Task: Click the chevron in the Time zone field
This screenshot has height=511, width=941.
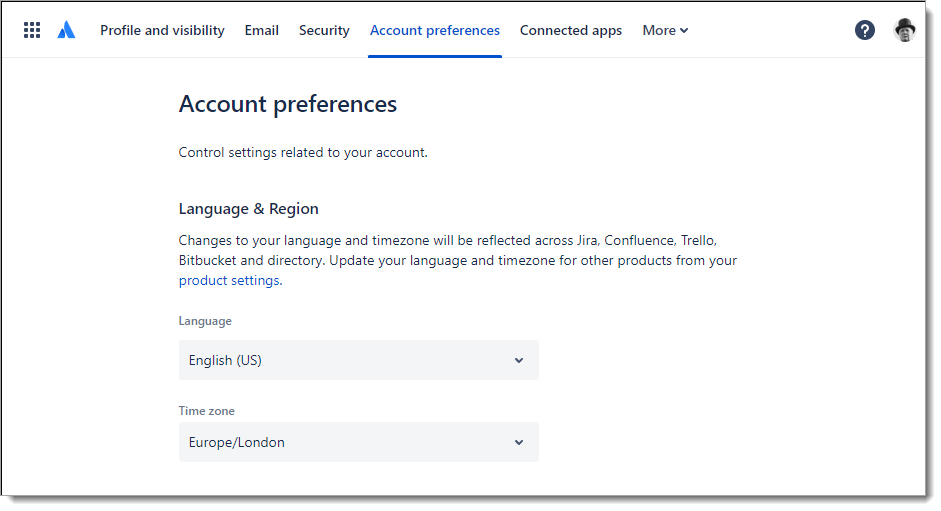Action: (x=518, y=442)
